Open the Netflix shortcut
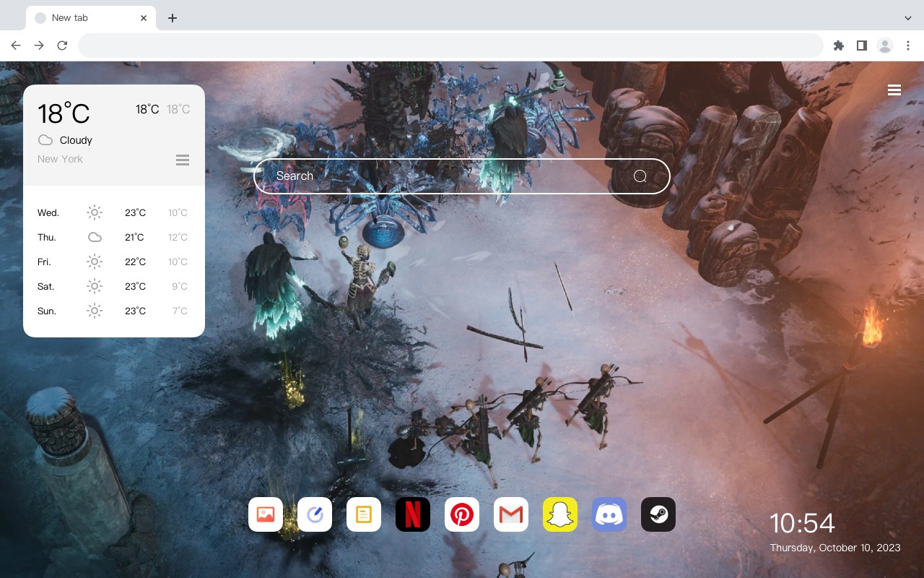 click(x=413, y=514)
